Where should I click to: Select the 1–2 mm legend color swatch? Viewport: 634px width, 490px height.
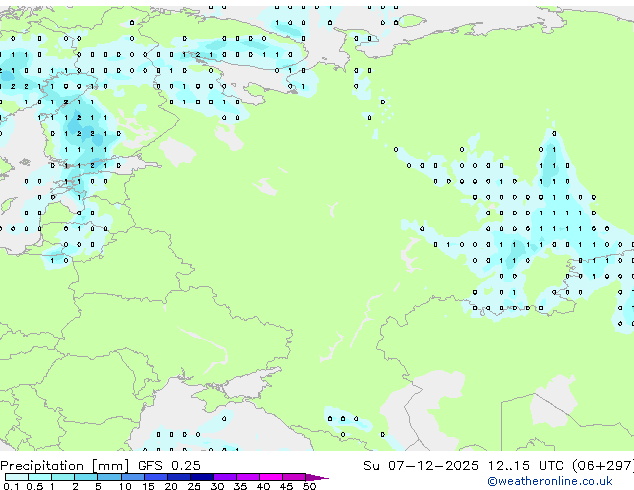pos(63,477)
